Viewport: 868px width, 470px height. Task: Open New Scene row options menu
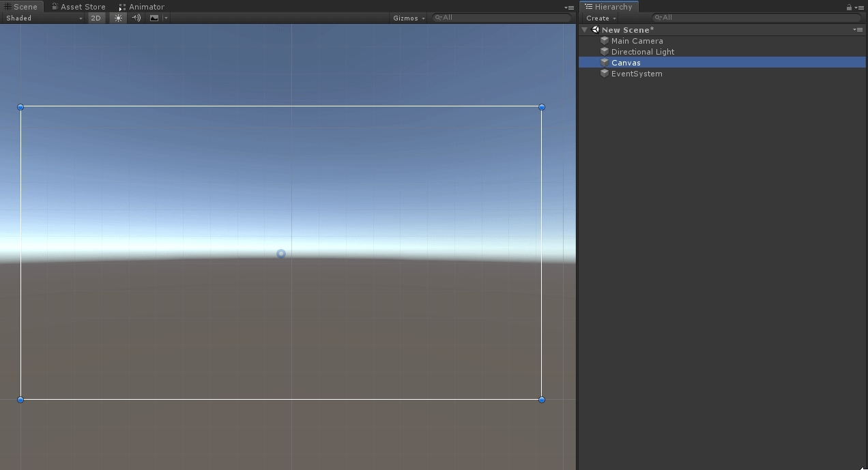858,30
